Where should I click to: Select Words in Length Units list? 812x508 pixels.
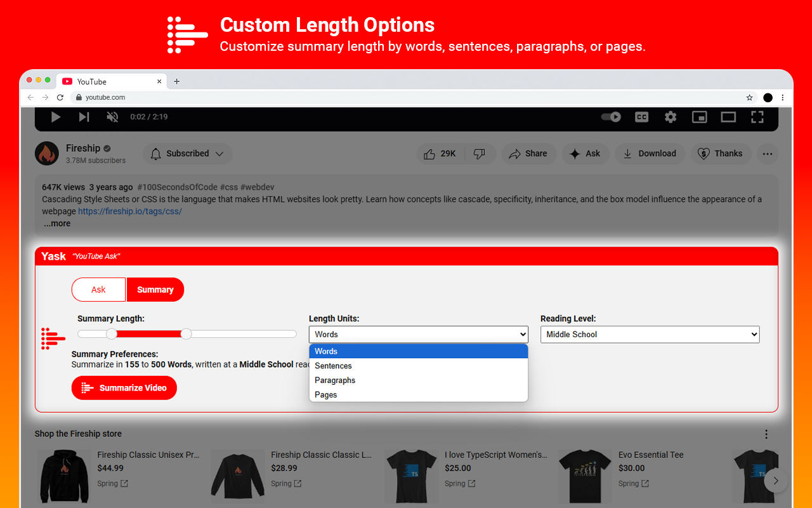pos(419,351)
